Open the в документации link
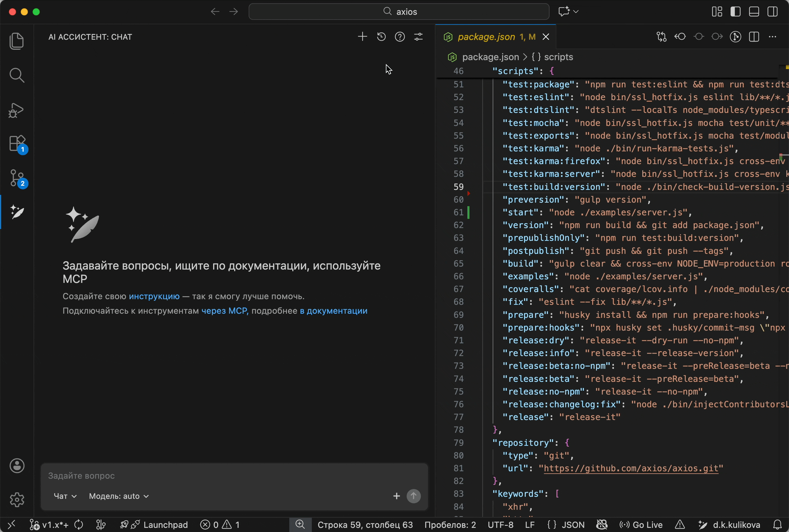 (x=333, y=311)
